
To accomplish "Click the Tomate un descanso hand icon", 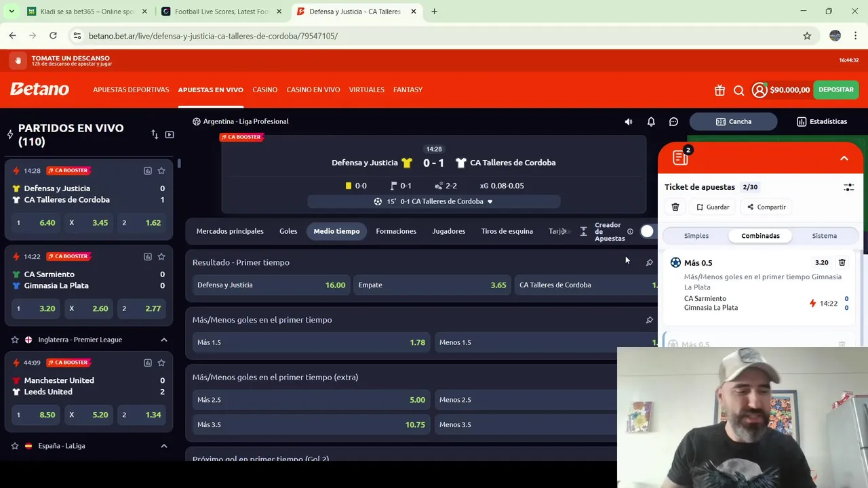I will click(x=18, y=61).
